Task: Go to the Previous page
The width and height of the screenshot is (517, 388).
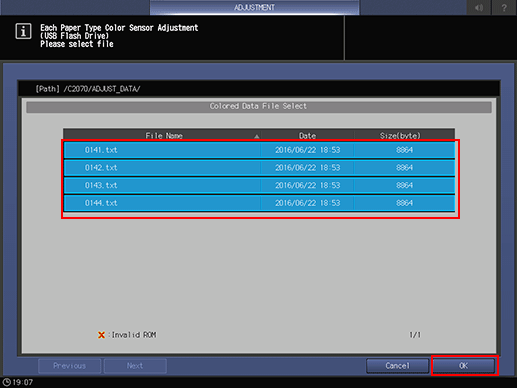Action: pos(70,366)
